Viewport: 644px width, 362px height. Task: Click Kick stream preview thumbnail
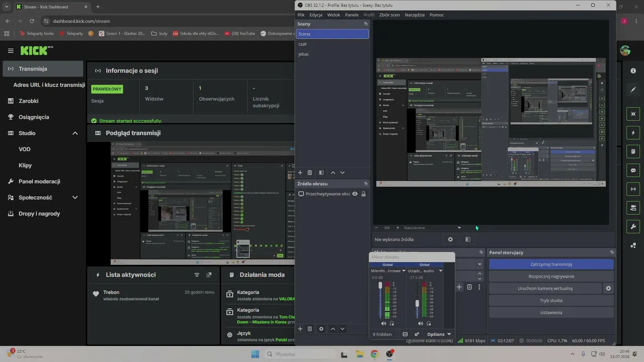point(203,204)
